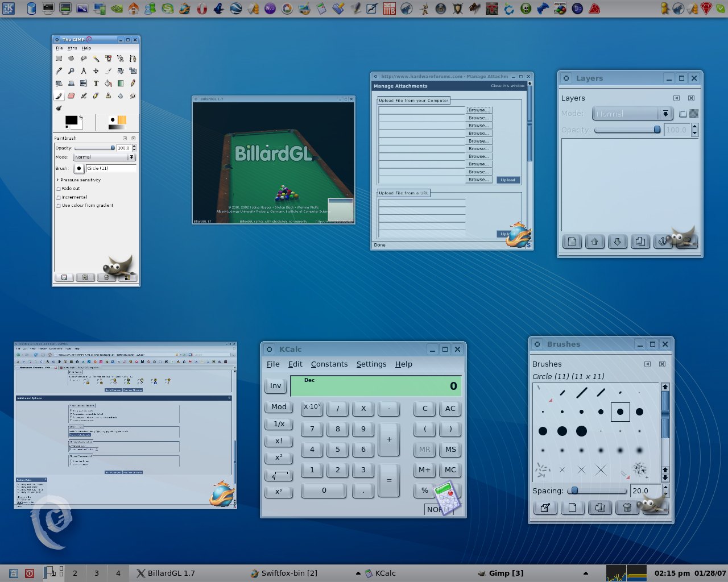Click the Spacing value field showing 20.0
This screenshot has height=582, width=728.
click(646, 490)
